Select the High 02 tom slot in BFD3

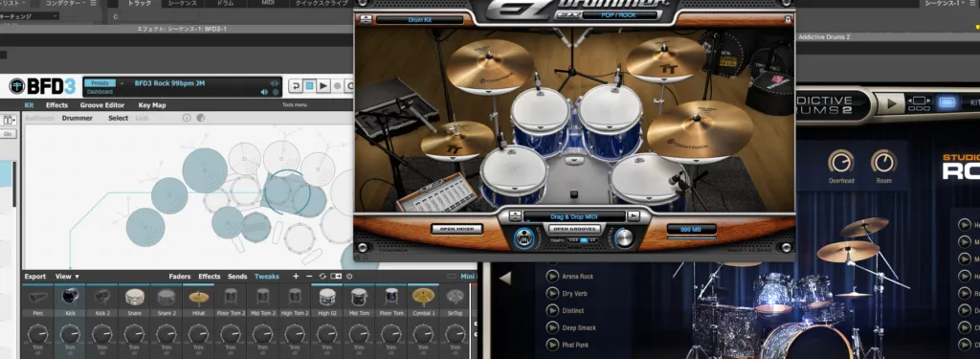point(327,301)
